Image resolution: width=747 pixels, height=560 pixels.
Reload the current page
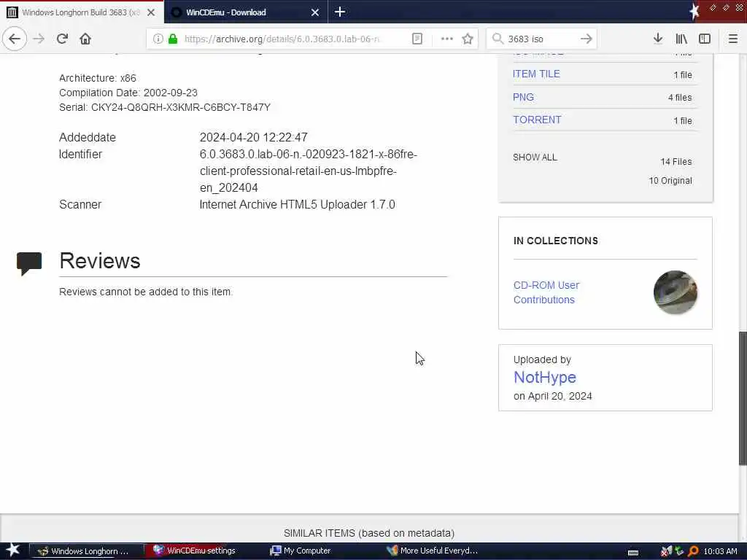point(62,39)
